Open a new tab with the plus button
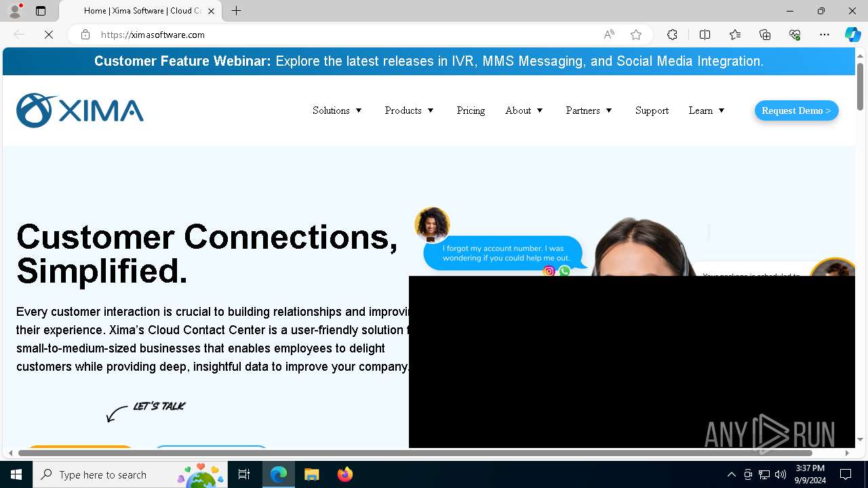This screenshot has height=488, width=868. (236, 11)
